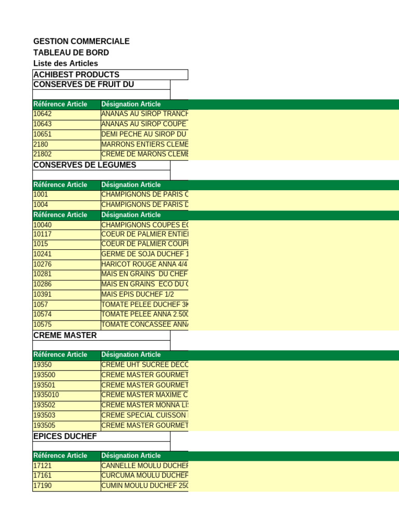Click article reference 193502

(x=66, y=406)
